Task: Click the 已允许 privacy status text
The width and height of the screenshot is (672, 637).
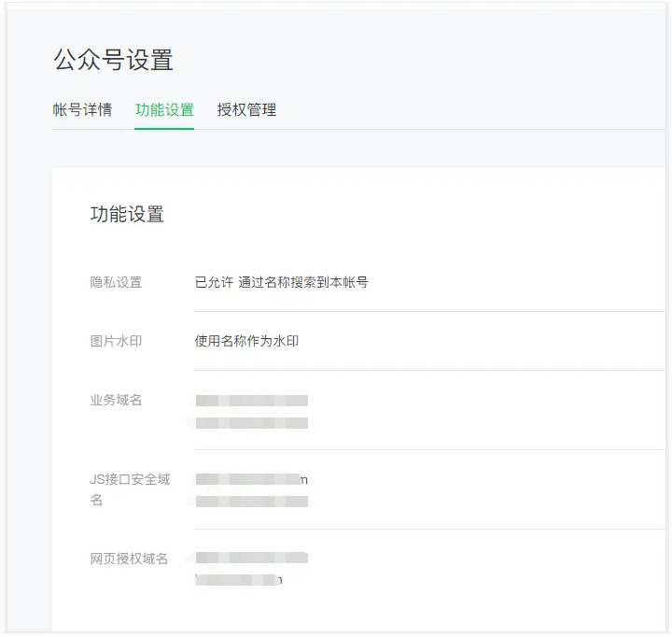Action: click(214, 282)
